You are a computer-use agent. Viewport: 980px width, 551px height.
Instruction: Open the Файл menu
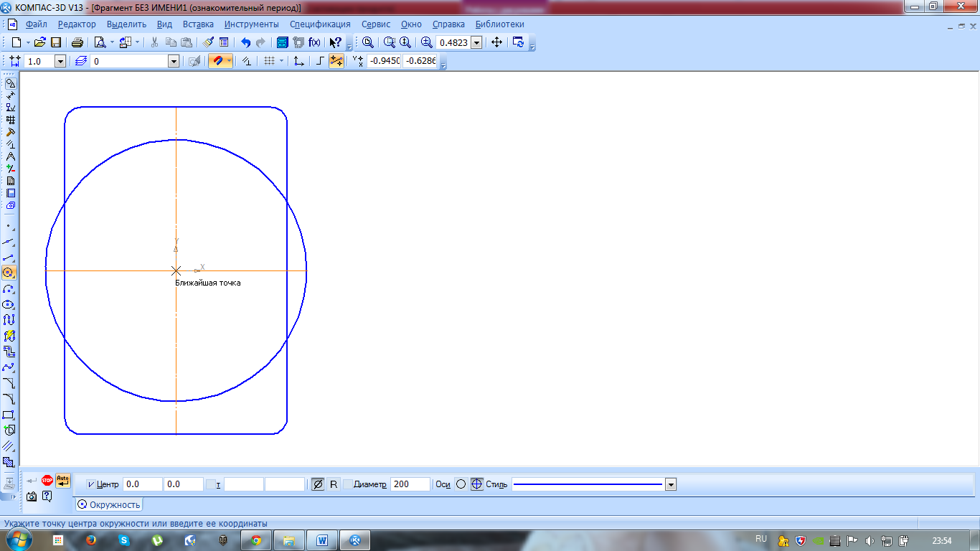tap(36, 24)
